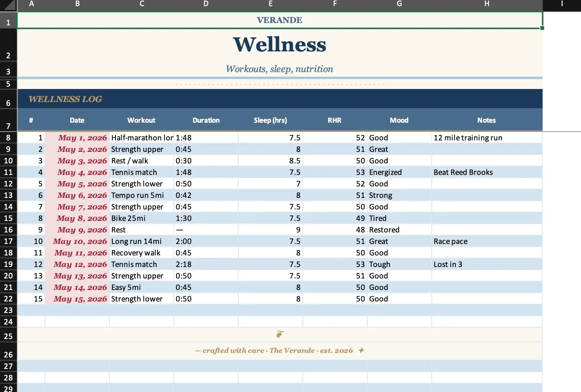This screenshot has height=392, width=581.
Task: Click the green fill handle below column H
Action: click(x=542, y=28)
